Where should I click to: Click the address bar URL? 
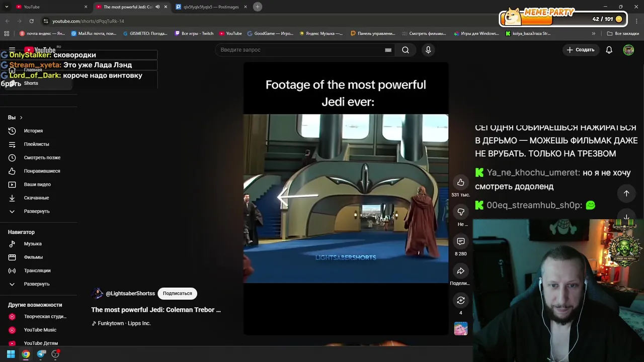[x=88, y=21]
